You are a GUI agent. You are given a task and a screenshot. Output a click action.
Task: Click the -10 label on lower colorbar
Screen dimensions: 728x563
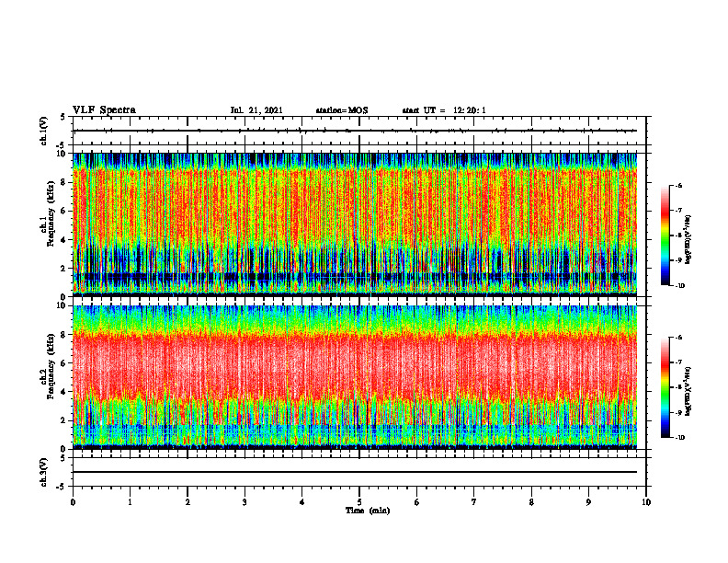click(680, 438)
